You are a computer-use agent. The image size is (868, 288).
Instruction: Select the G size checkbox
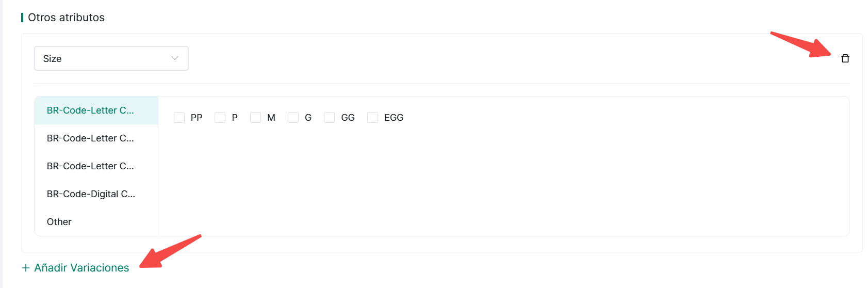(293, 118)
